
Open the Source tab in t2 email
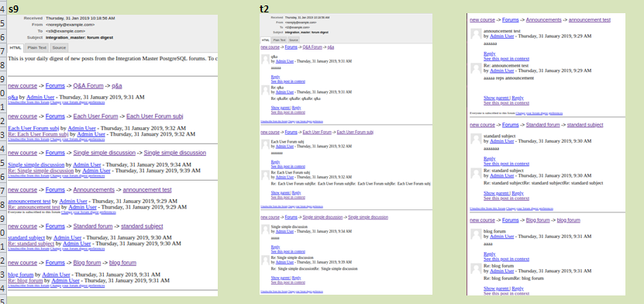pos(293,40)
